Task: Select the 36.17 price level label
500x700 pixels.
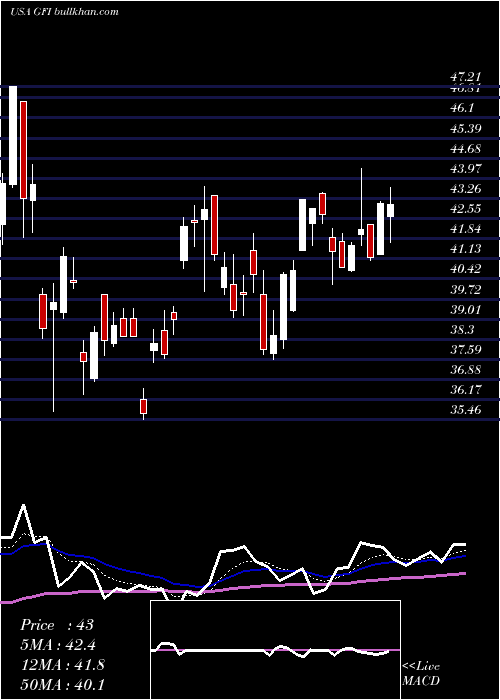Action: (x=465, y=390)
